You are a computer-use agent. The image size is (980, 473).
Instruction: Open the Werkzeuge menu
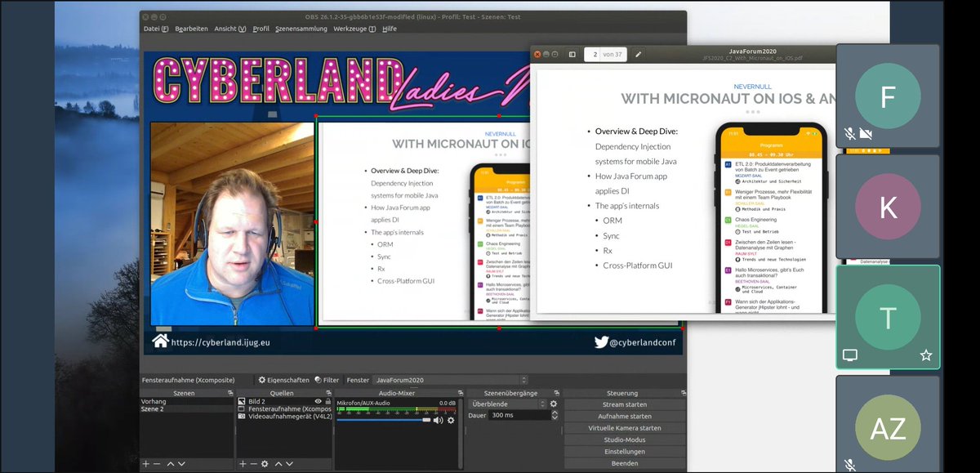[354, 29]
